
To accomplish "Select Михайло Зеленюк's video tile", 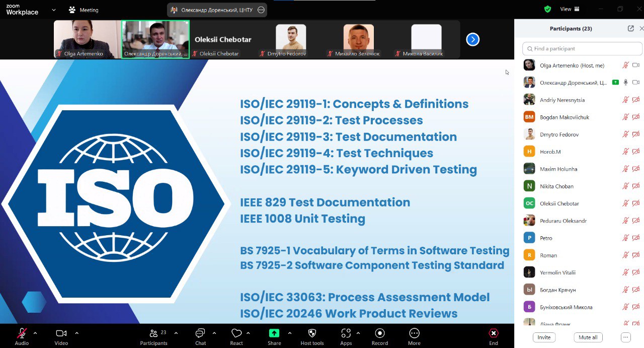I will click(359, 39).
